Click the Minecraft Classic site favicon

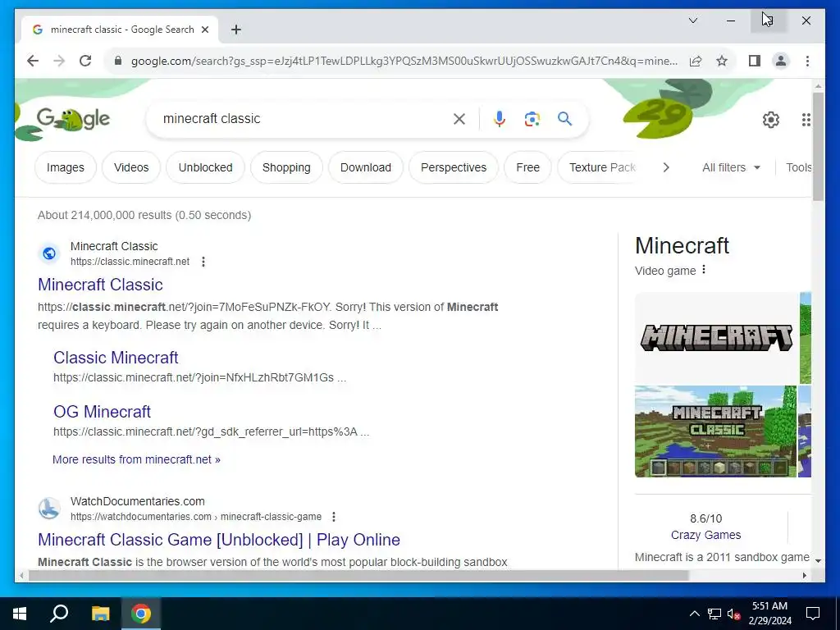point(49,253)
